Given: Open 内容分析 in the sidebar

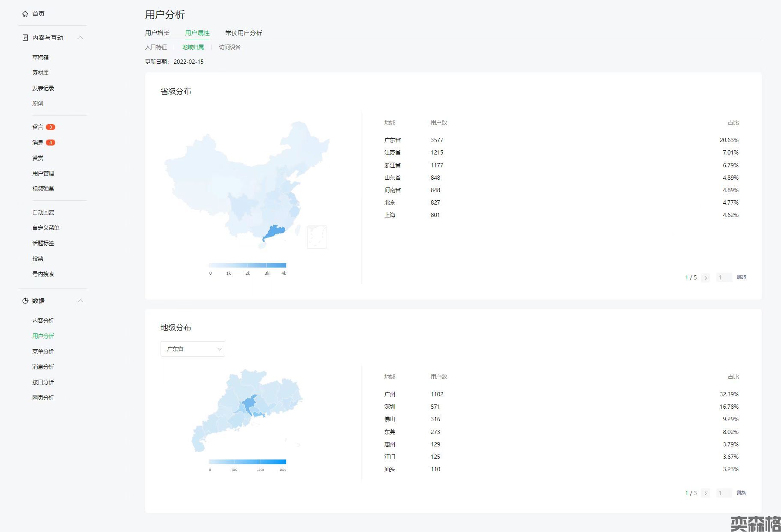Looking at the screenshot, I should coord(43,321).
